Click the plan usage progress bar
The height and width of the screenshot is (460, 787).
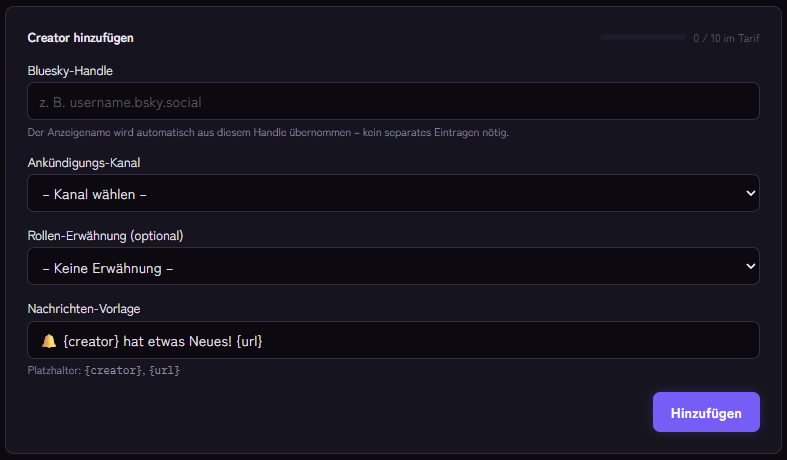pyautogui.click(x=642, y=37)
